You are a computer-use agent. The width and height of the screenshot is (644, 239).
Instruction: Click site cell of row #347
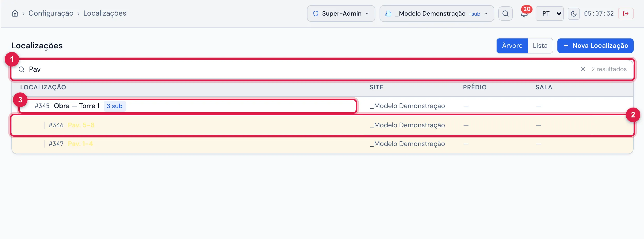(x=407, y=144)
